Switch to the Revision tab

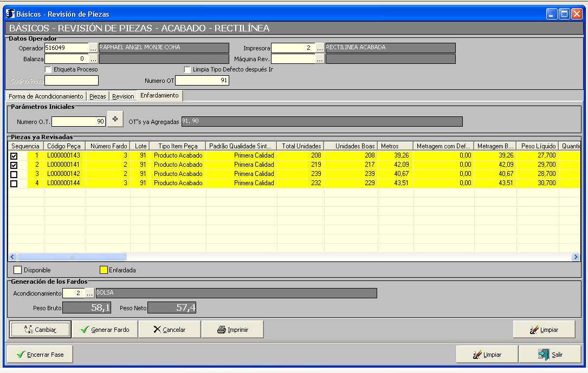(123, 96)
